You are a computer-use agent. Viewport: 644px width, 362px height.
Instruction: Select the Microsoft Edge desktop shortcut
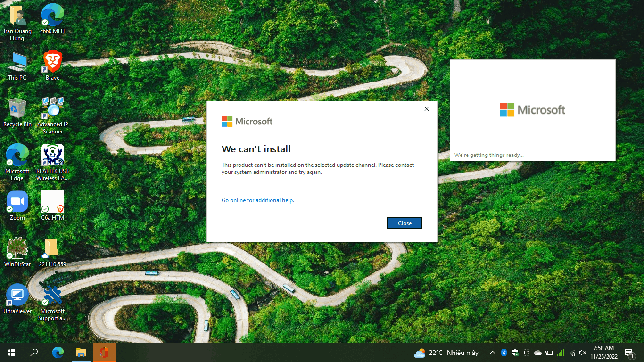pyautogui.click(x=17, y=162)
